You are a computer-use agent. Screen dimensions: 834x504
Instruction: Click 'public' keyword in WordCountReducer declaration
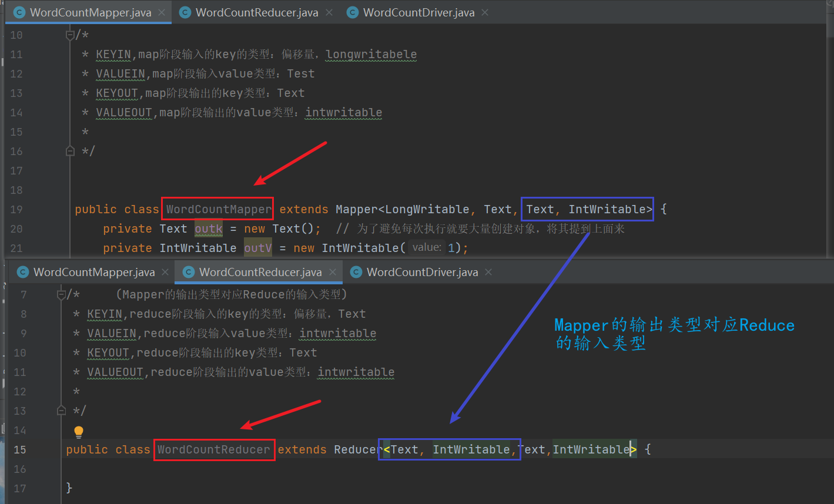pyautogui.click(x=87, y=449)
